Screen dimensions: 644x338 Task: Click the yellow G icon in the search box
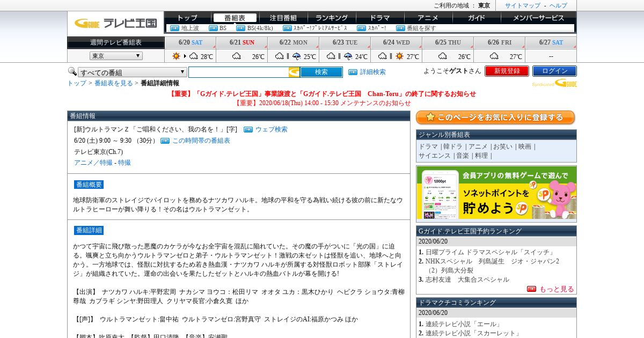[294, 72]
